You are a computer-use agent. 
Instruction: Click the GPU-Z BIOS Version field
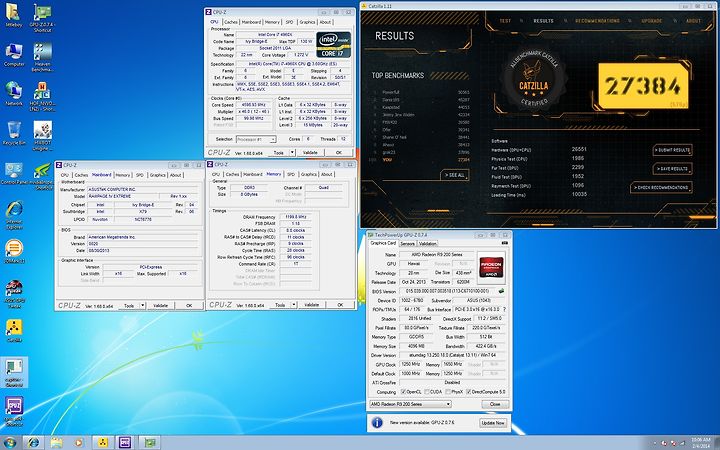(x=447, y=291)
